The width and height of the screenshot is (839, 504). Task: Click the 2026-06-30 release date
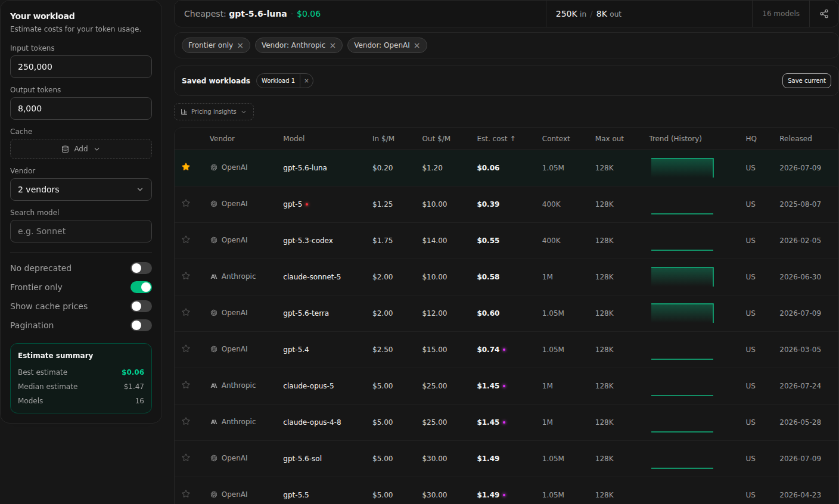(800, 276)
